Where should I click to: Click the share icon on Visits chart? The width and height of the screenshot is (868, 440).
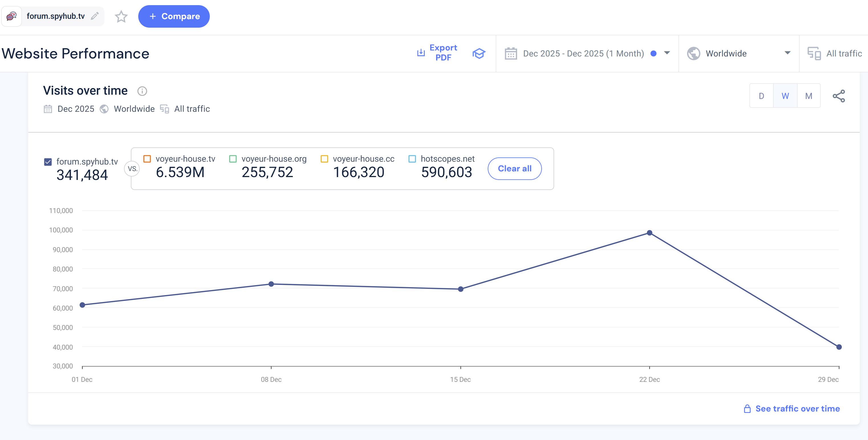pos(839,96)
